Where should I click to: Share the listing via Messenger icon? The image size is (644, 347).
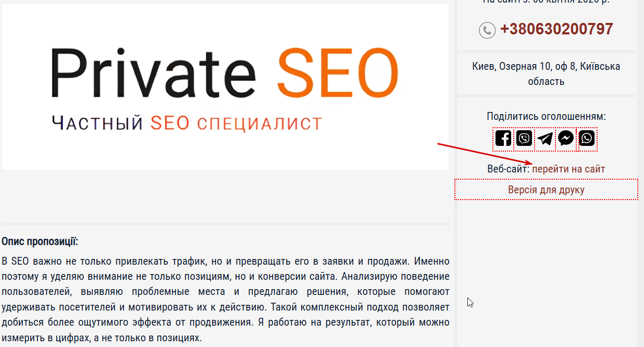click(x=566, y=139)
